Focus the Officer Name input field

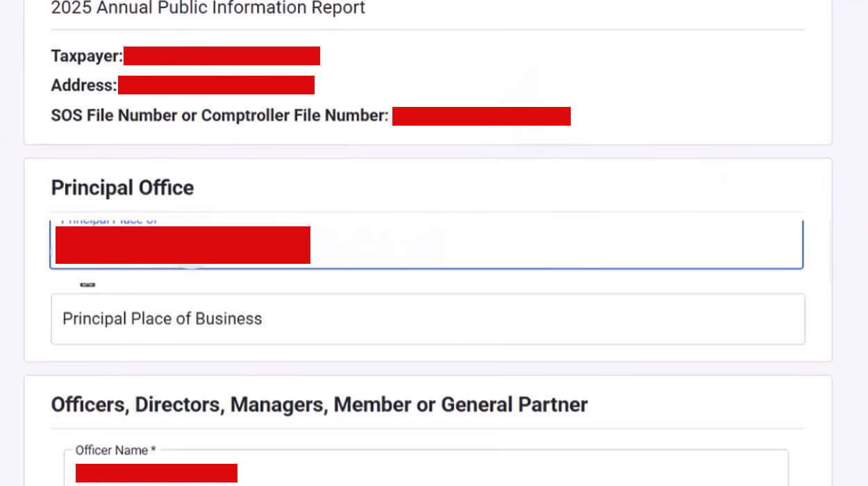click(x=427, y=473)
